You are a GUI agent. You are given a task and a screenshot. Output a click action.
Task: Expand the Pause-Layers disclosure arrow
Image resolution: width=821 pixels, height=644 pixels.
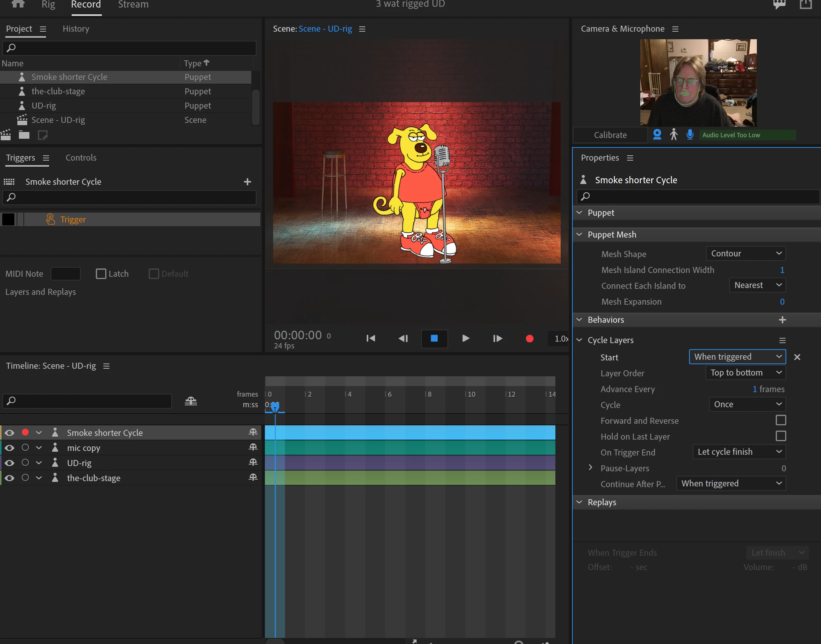coord(590,468)
